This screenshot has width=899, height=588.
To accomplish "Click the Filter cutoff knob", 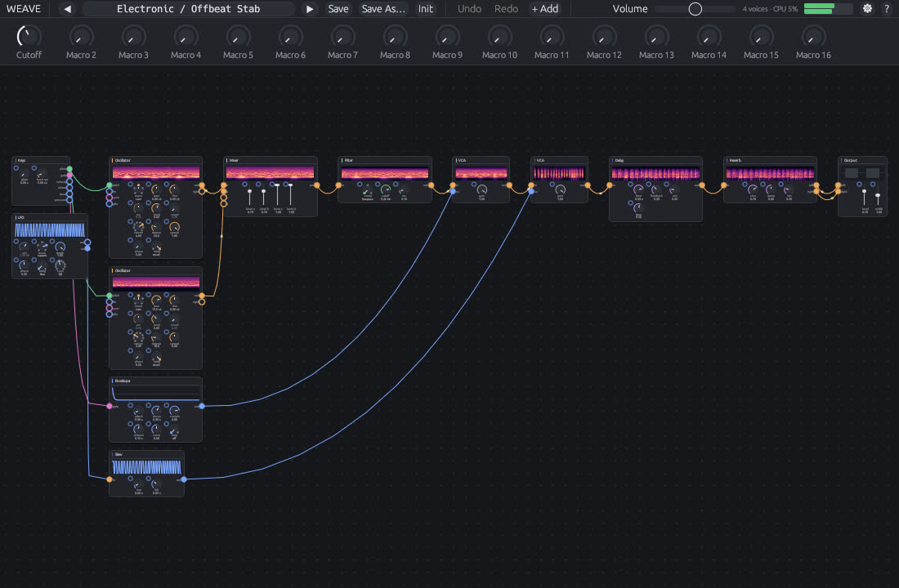I will 386,189.
